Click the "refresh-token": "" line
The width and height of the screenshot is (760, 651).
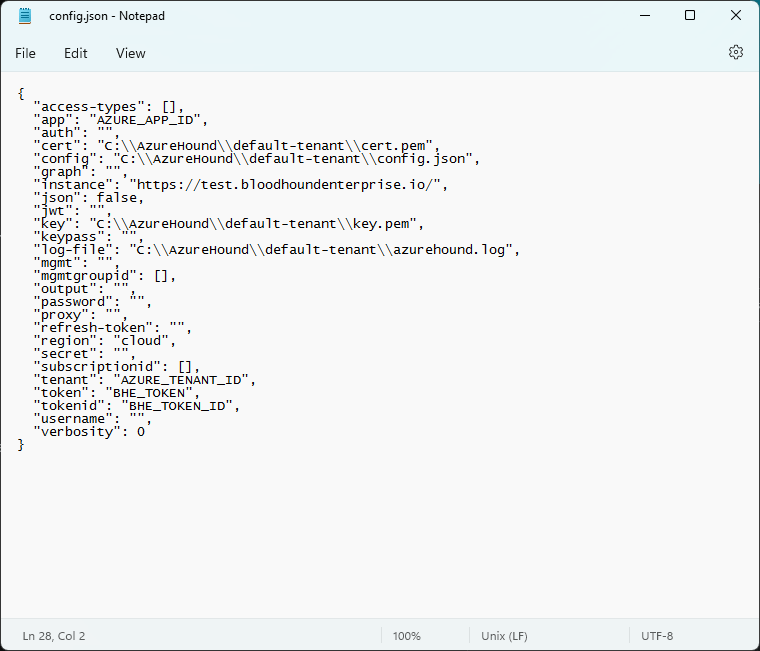coord(112,328)
